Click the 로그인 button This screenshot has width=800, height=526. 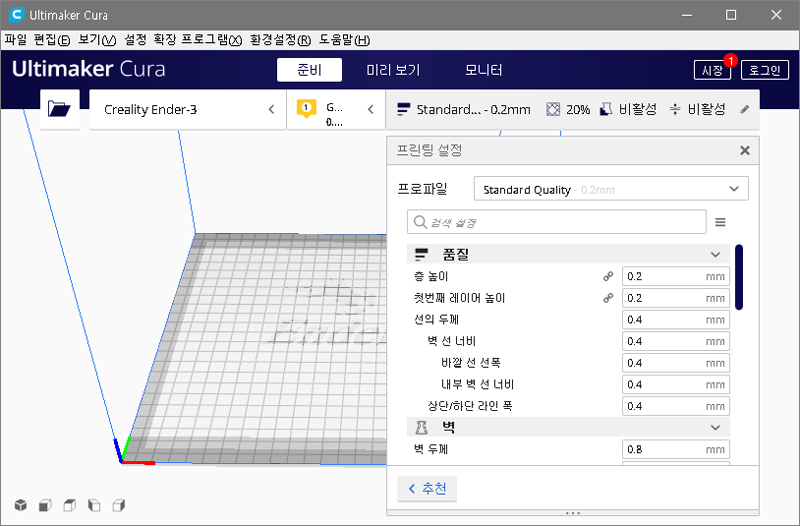click(x=765, y=70)
